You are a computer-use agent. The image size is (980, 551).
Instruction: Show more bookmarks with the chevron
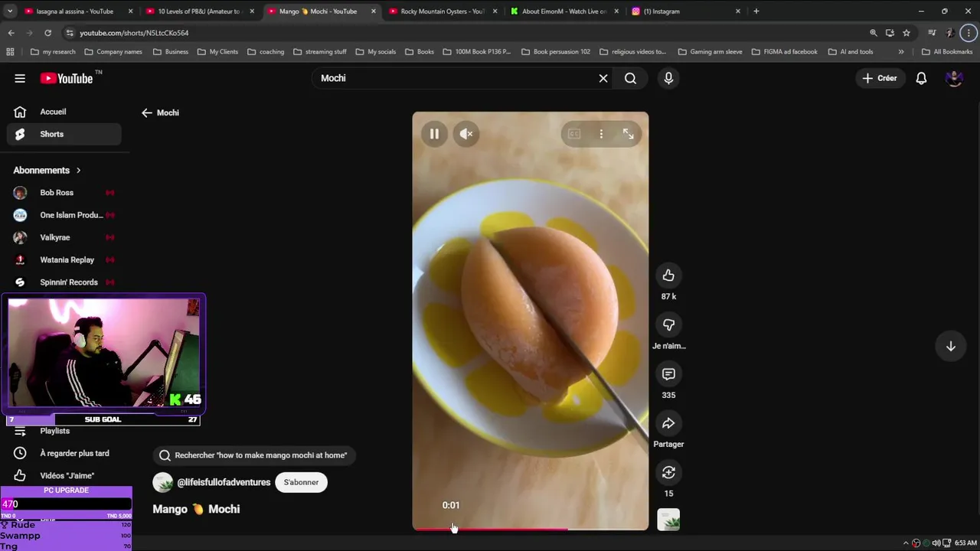[901, 52]
